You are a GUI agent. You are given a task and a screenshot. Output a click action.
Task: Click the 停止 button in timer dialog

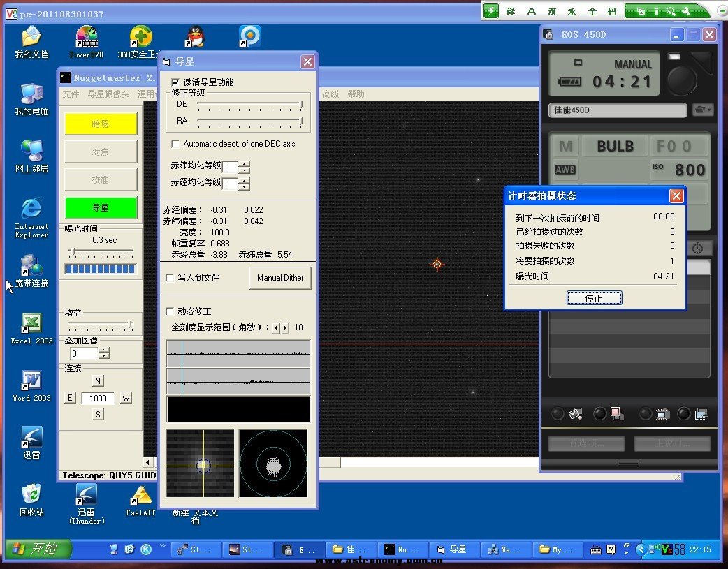click(x=594, y=298)
